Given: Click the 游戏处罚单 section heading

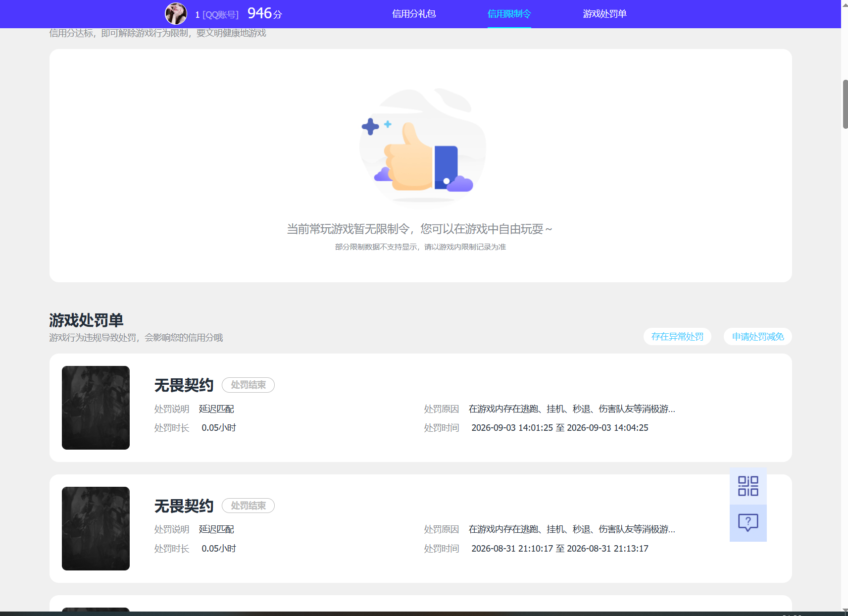Looking at the screenshot, I should point(86,320).
